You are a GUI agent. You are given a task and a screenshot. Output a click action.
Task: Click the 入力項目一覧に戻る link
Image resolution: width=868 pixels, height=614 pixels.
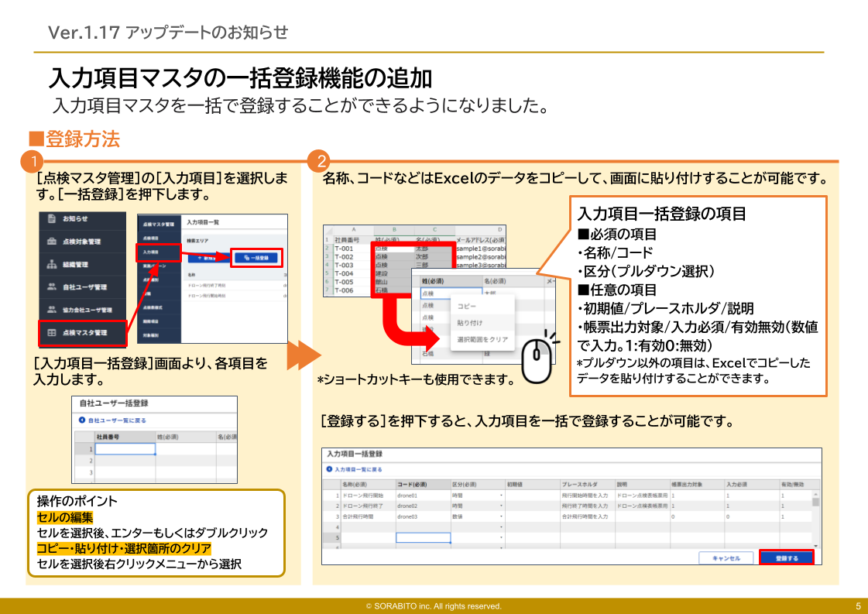[x=357, y=470]
